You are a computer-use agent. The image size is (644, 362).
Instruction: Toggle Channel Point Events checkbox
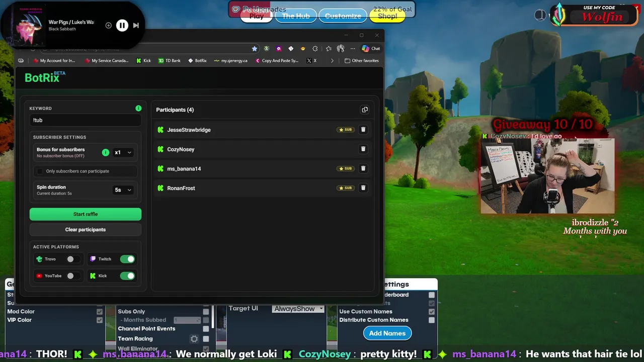tap(206, 329)
